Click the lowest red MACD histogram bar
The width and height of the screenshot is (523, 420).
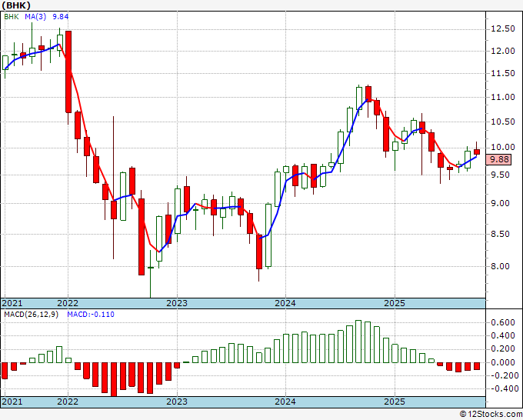114,380
